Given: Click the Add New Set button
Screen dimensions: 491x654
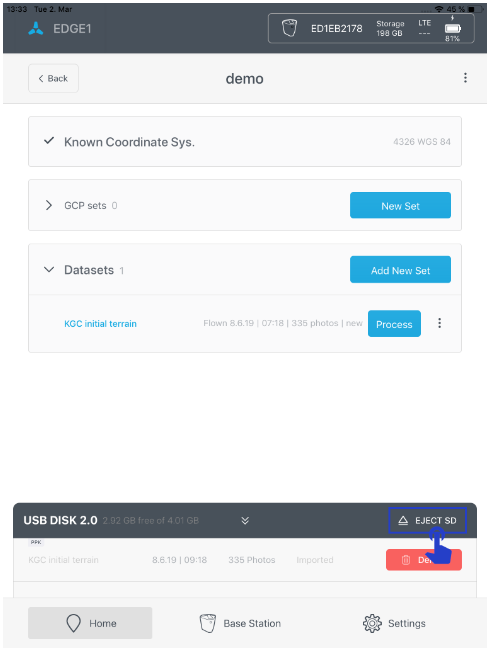Looking at the screenshot, I should pos(400,270).
